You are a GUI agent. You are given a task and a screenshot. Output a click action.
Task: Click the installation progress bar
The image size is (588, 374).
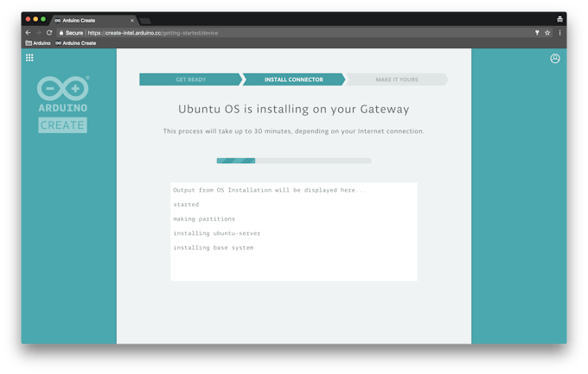click(x=294, y=161)
